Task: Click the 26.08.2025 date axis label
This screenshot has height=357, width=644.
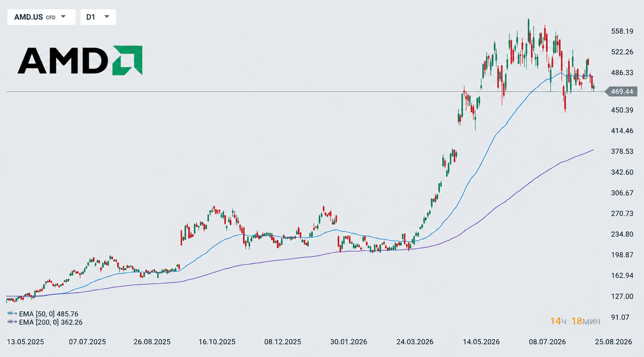Action: coord(152,342)
